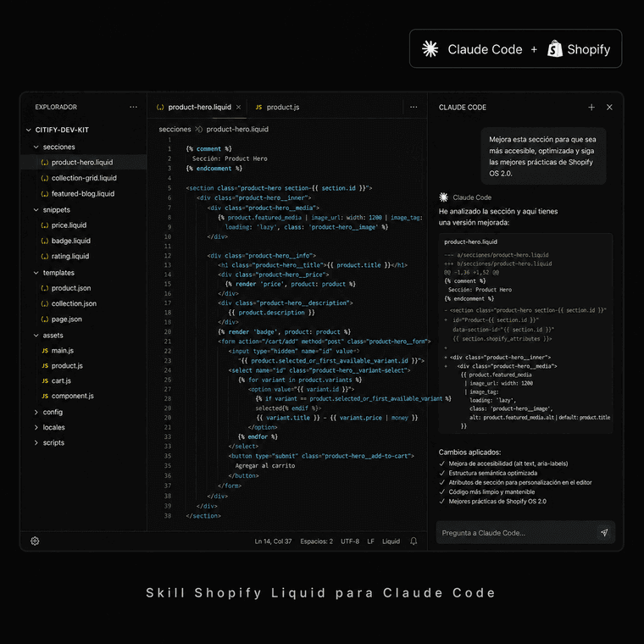Send message with paper plane icon
644x644 pixels.
604,533
